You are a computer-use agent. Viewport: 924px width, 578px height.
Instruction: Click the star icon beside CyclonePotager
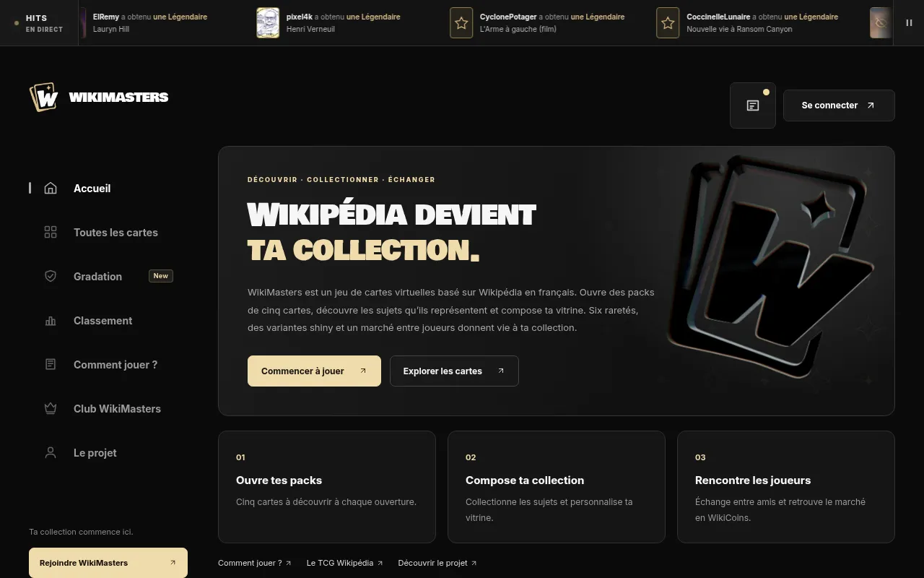pos(461,23)
